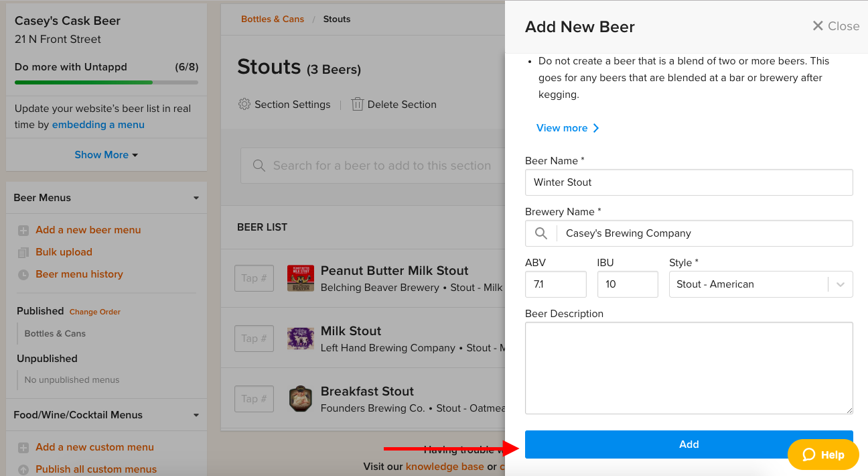Viewport: 868px width, 476px height.
Task: Click the Casey's Cask Beer venue name
Action: point(68,21)
